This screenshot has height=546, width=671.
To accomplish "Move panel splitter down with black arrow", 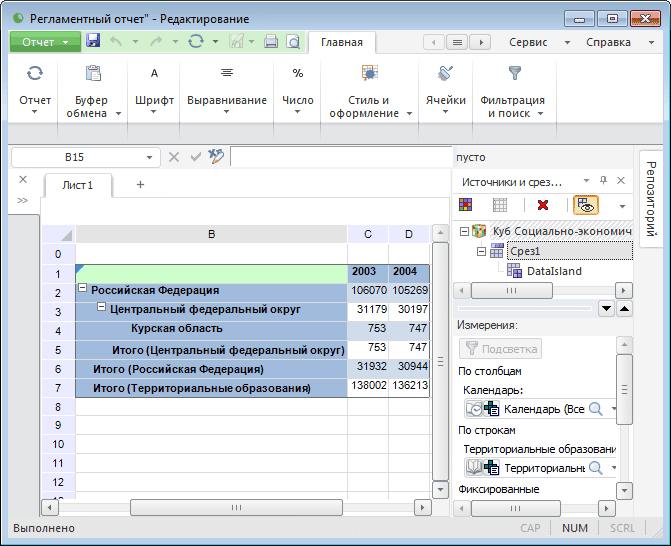I will tap(606, 309).
